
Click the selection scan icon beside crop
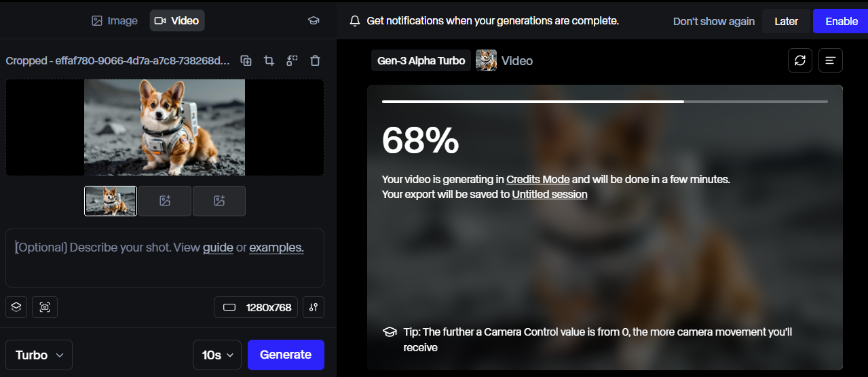pos(292,61)
